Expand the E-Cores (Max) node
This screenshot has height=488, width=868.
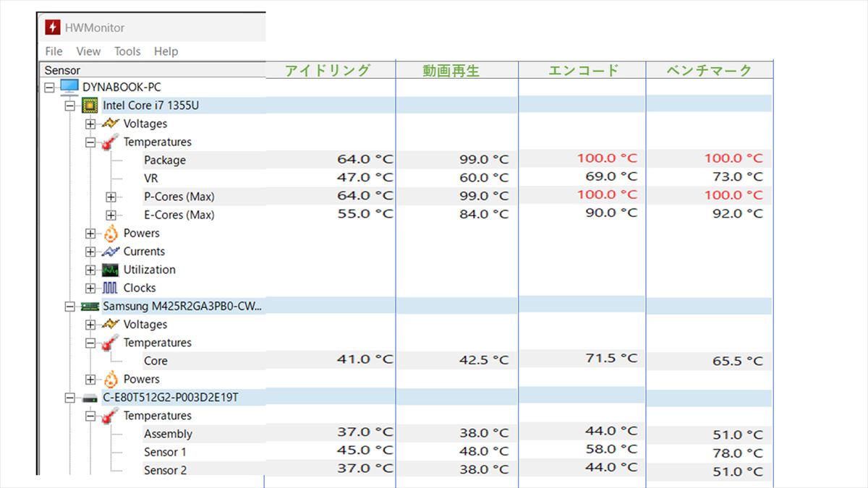point(111,215)
